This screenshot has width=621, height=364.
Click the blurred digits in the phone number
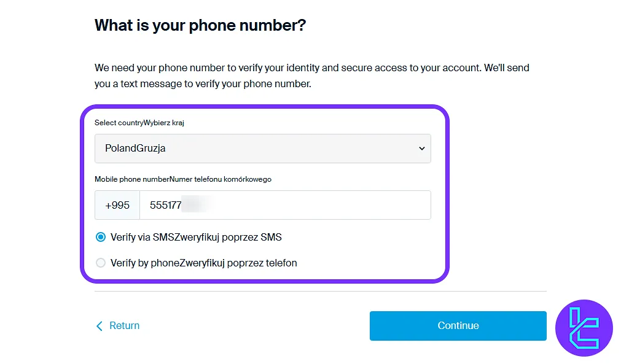198,205
